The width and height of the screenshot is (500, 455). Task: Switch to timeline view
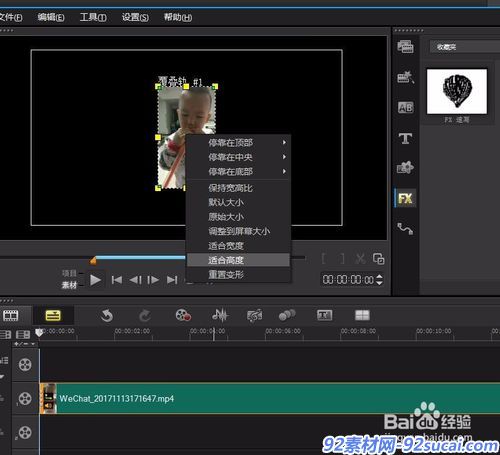click(x=53, y=315)
